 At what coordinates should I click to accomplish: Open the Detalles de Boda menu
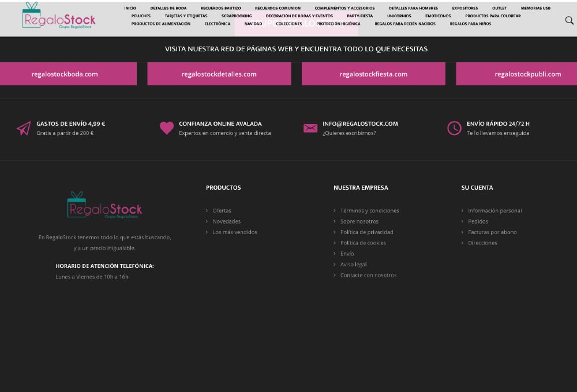[168, 8]
